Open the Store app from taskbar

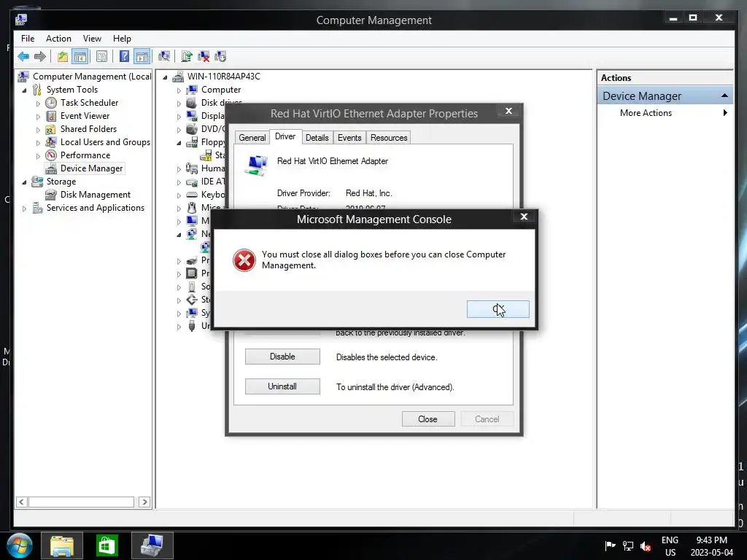click(x=107, y=545)
